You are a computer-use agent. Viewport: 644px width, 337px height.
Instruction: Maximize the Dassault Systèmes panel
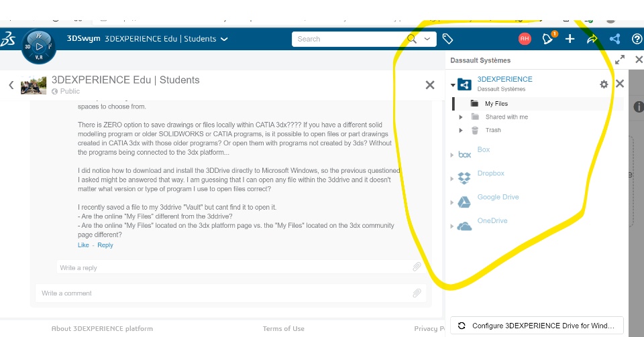pos(620,60)
